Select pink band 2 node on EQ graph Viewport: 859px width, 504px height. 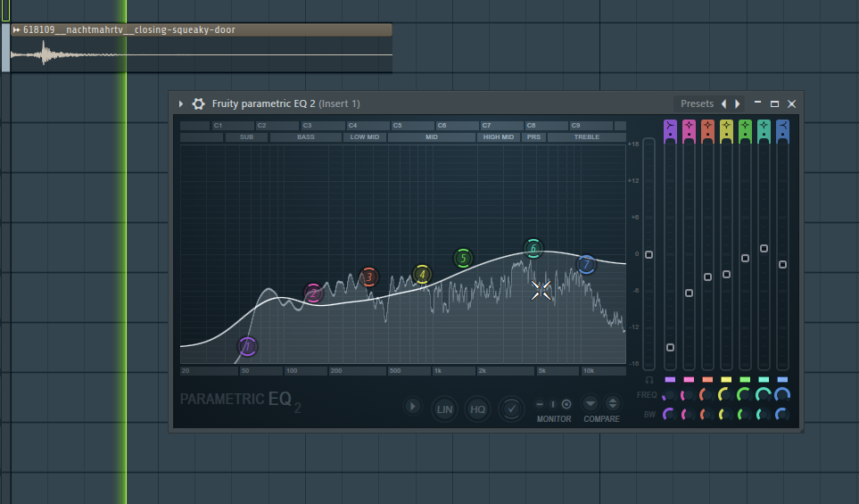[313, 293]
